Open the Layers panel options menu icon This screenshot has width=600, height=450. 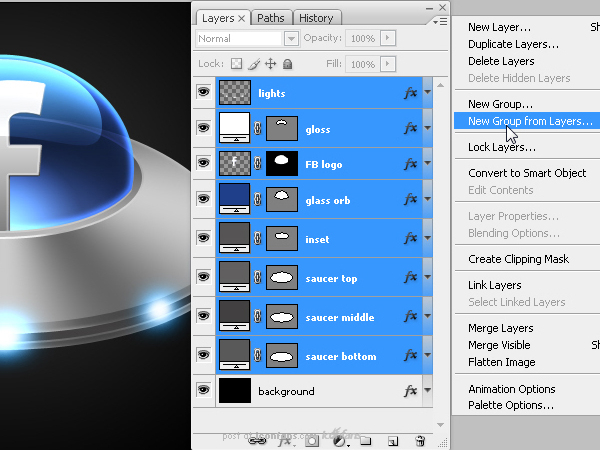pyautogui.click(x=440, y=22)
